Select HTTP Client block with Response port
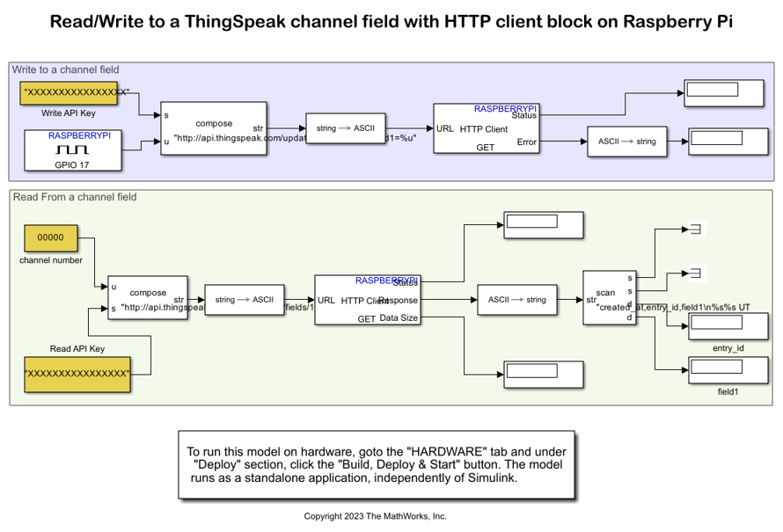 [x=368, y=300]
